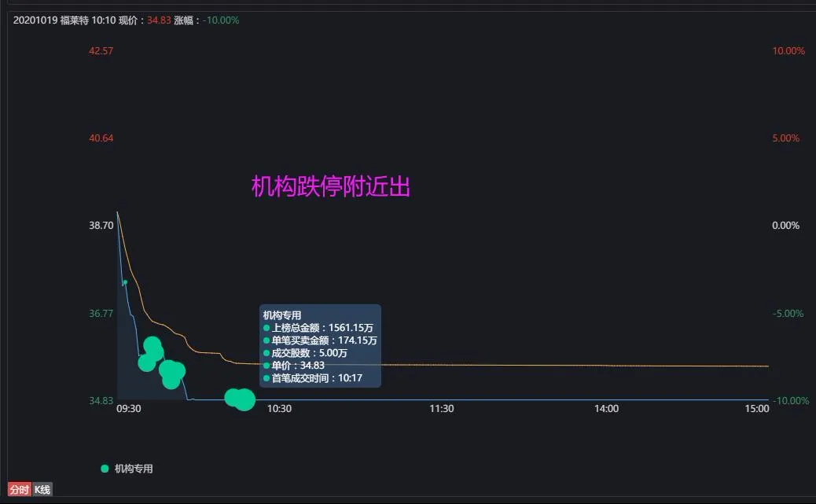The width and height of the screenshot is (816, 504).
Task: Click the green dot beside 单笔买卖金额
Action: [266, 341]
